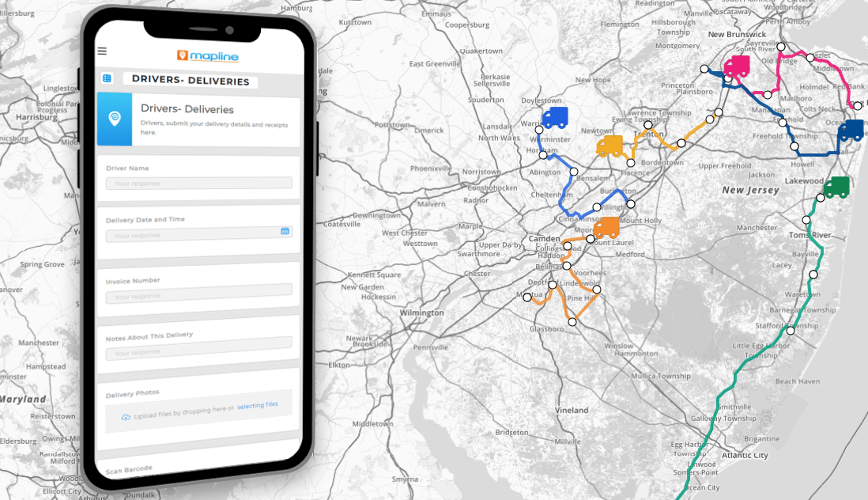Click the route stop marker near Camden
868x500 pixels.
coord(567,245)
